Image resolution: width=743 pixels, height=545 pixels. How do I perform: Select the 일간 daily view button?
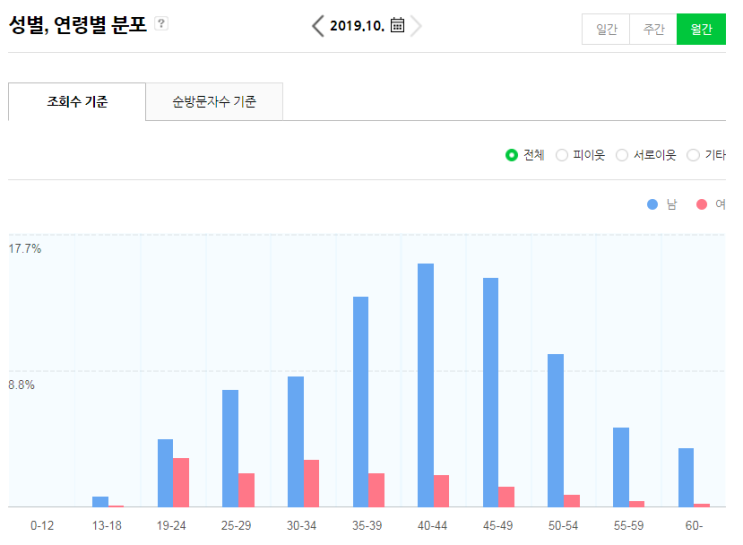tap(606, 29)
